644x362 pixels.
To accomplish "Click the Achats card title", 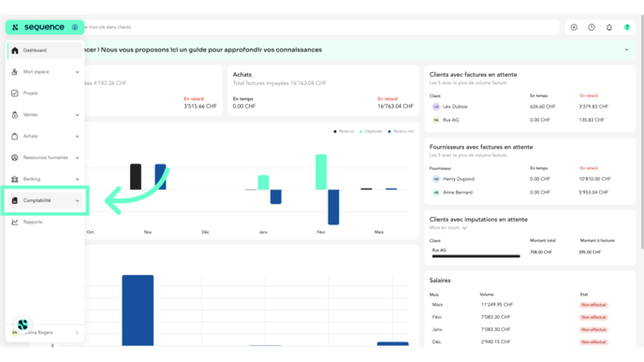I will (242, 75).
